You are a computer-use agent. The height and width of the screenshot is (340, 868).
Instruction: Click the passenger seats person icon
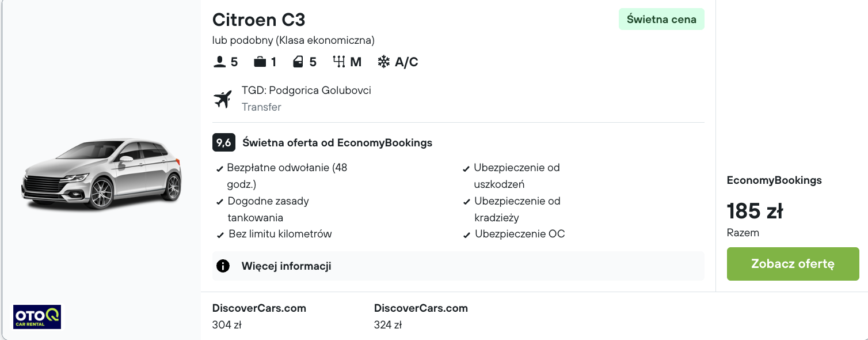coord(219,62)
